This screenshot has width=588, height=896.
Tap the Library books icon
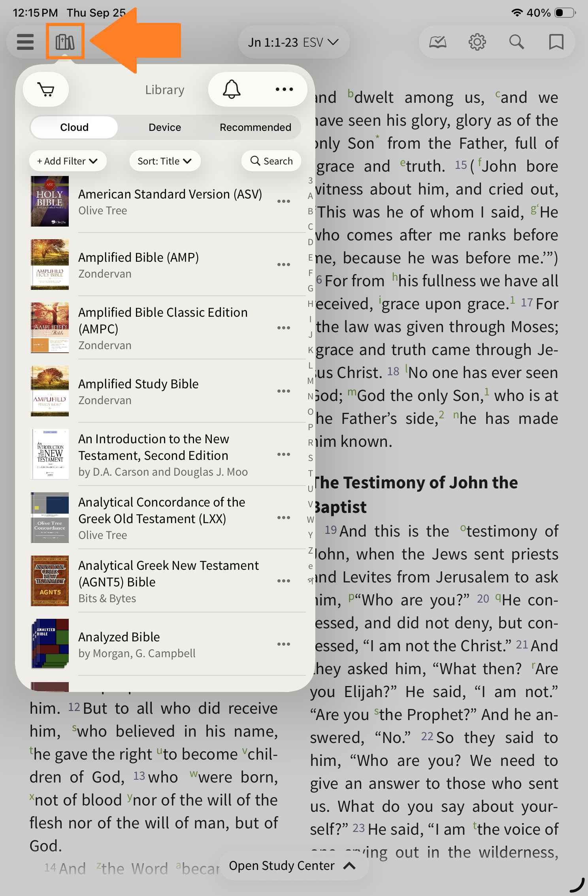[65, 42]
